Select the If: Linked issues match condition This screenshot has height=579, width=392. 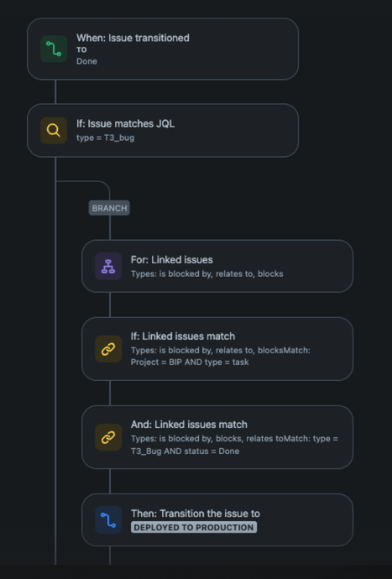pos(217,349)
